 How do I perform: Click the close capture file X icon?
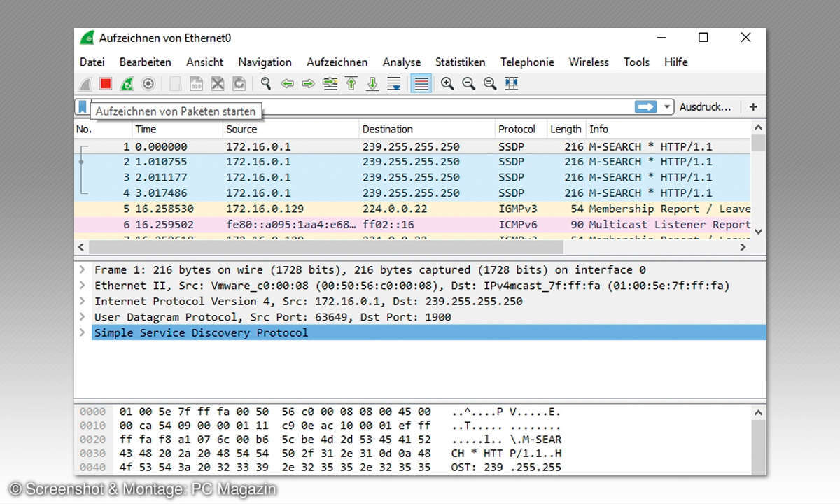(218, 84)
